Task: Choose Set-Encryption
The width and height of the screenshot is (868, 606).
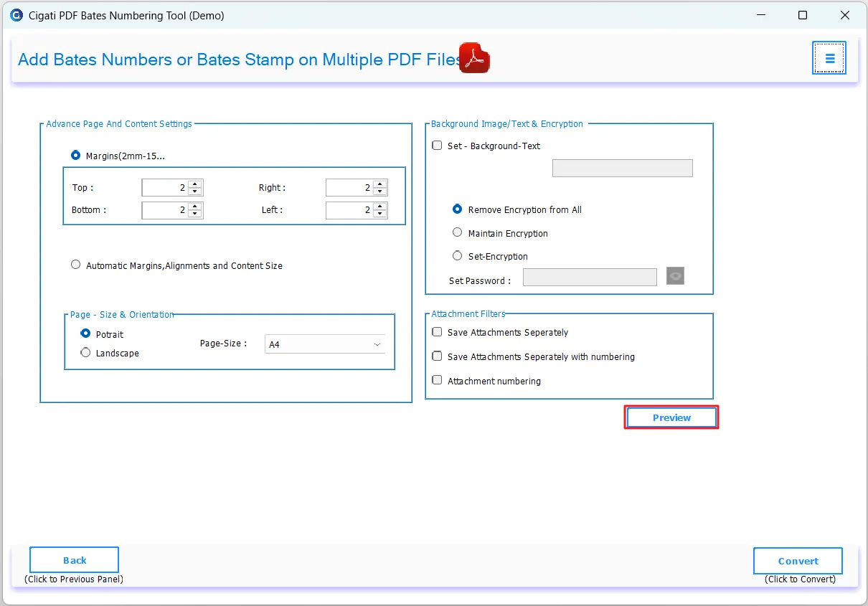Action: 457,255
